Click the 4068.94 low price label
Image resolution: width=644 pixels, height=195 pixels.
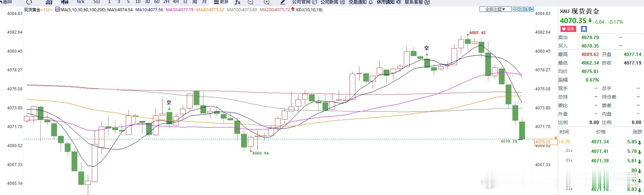click(x=260, y=153)
